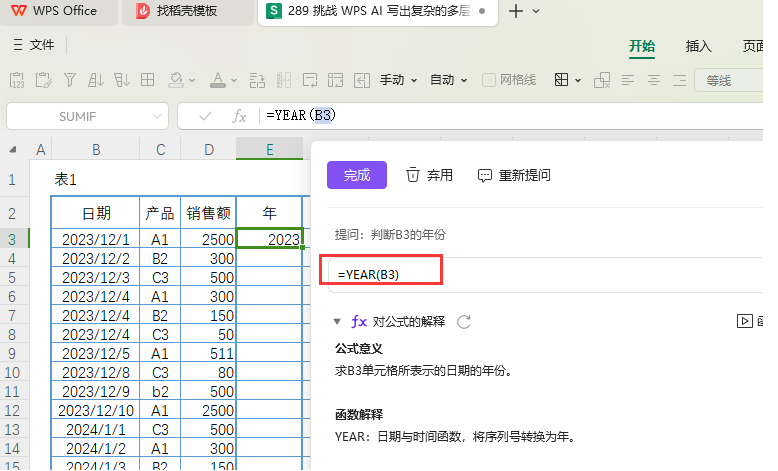Select column E header
This screenshot has height=471, width=778.
click(269, 149)
